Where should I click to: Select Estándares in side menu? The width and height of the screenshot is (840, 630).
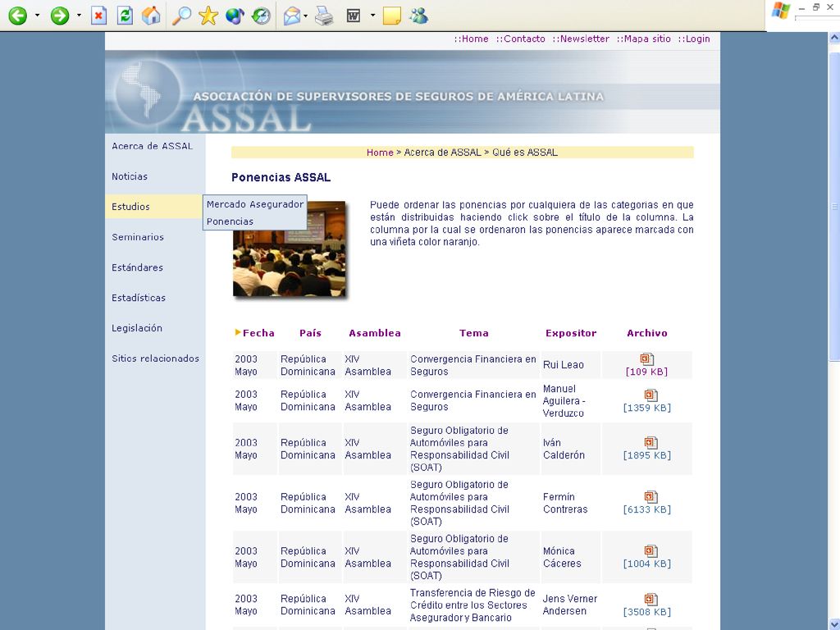137,267
